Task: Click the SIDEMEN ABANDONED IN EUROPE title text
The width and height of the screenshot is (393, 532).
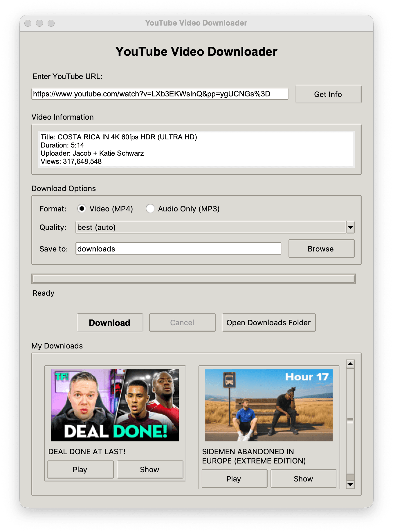Action: 254,456
